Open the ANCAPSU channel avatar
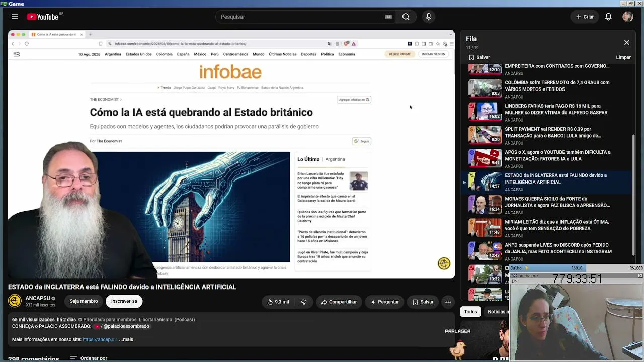The width and height of the screenshot is (644, 362). click(x=15, y=301)
